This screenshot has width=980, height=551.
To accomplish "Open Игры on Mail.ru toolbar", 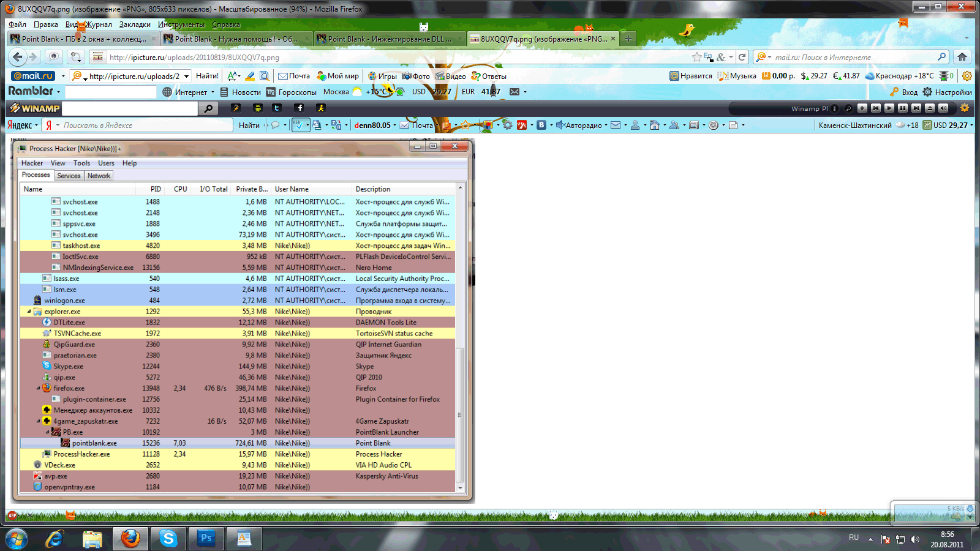I will tap(382, 76).
